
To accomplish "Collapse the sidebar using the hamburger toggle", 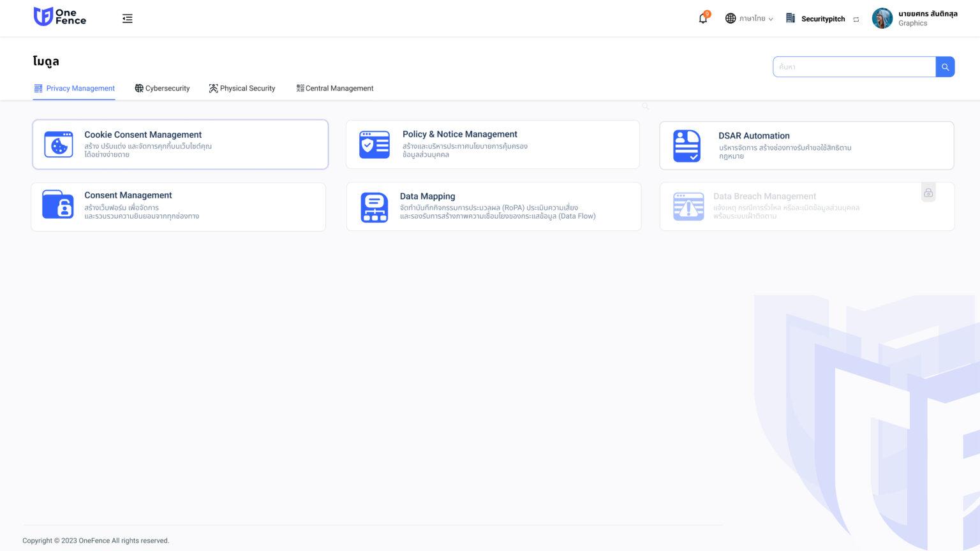I will 127,18.
